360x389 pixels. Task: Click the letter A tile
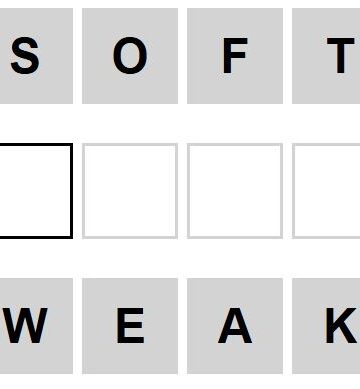235,326
